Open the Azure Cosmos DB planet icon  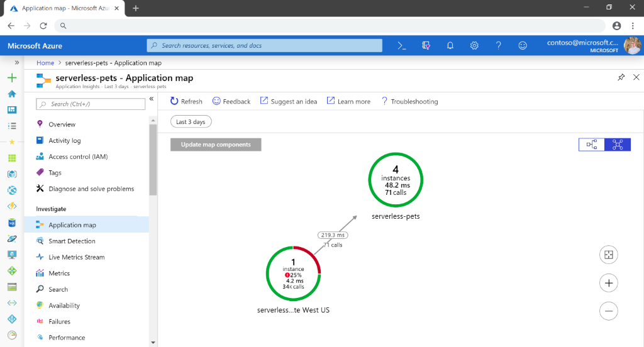pos(12,239)
